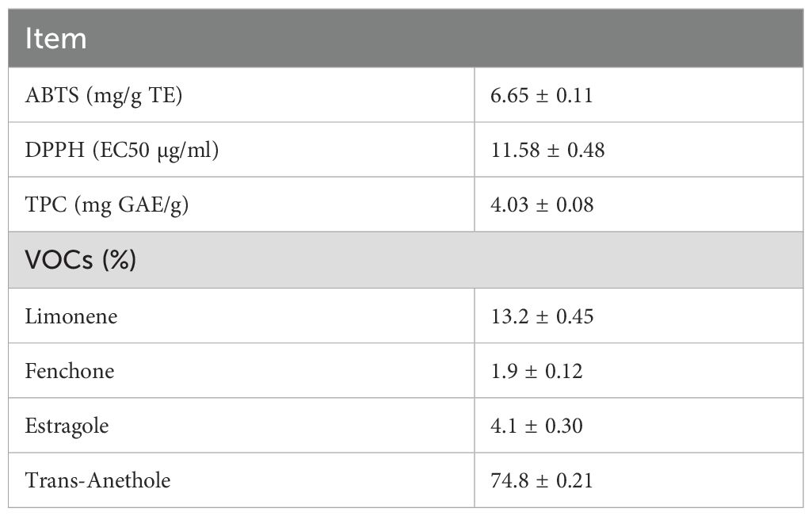Click the ABTS value 6.65 ± 0.11
This screenshot has width=812, height=516.
pyautogui.click(x=542, y=95)
